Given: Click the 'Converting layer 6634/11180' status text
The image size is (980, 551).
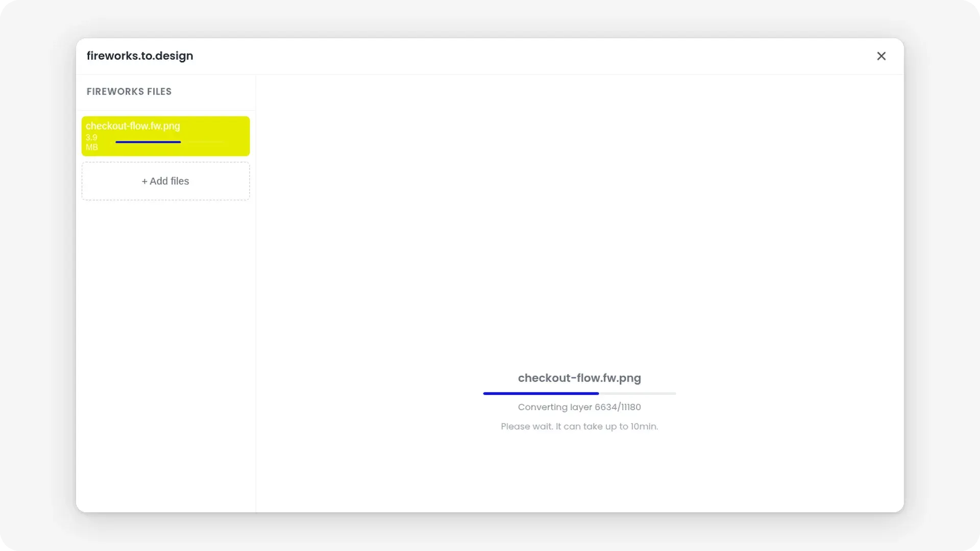Looking at the screenshot, I should pos(579,407).
